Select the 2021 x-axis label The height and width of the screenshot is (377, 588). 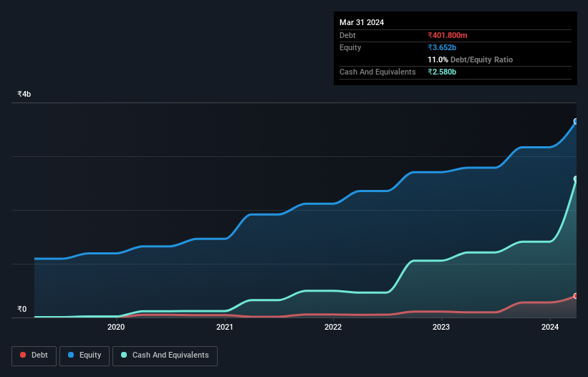(225, 327)
